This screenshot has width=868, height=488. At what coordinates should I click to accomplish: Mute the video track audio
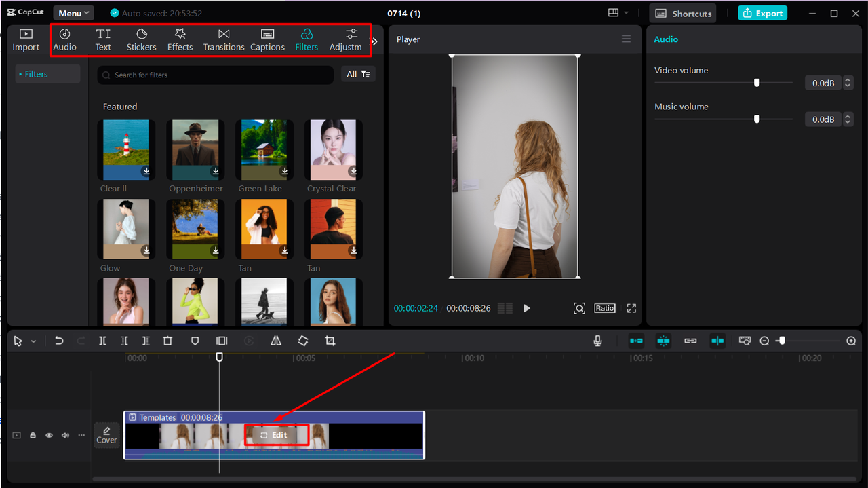[65, 435]
